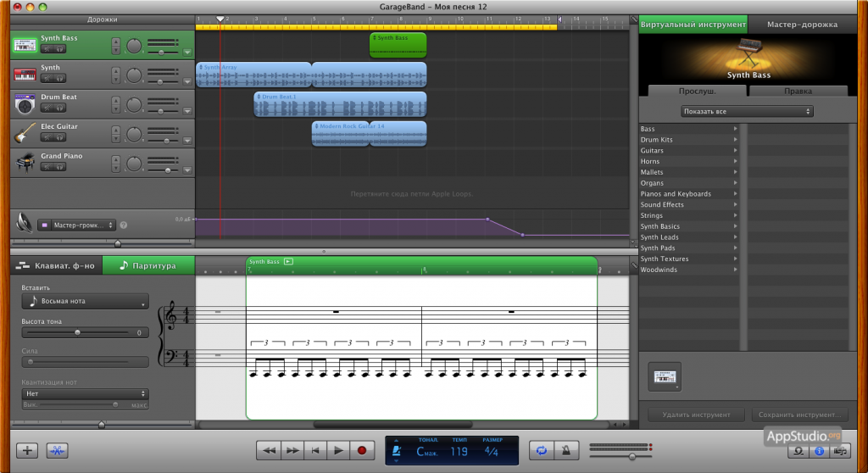
Task: Solo the Synth Bass track with headphones button
Action: pos(59,49)
